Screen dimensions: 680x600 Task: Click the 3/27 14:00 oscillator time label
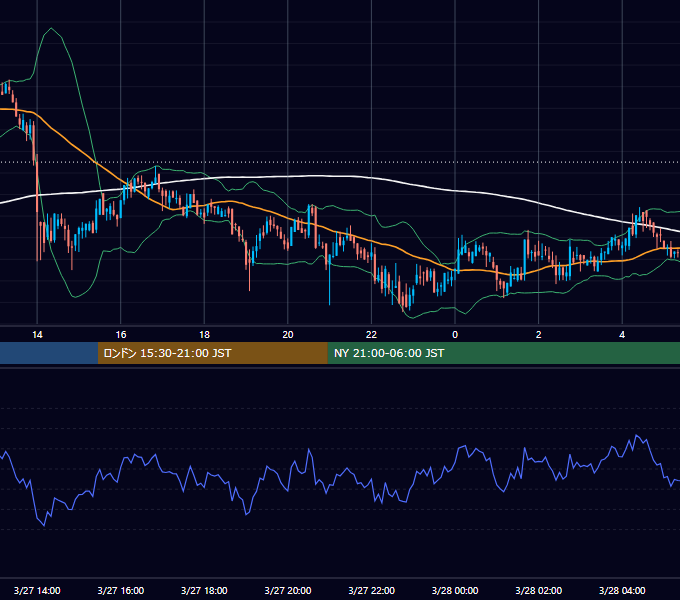[x=37, y=590]
